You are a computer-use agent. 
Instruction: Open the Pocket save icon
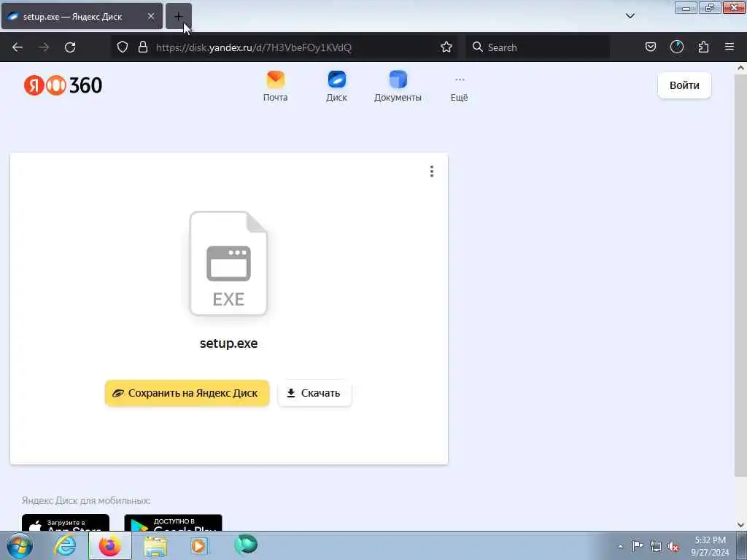[x=650, y=47]
